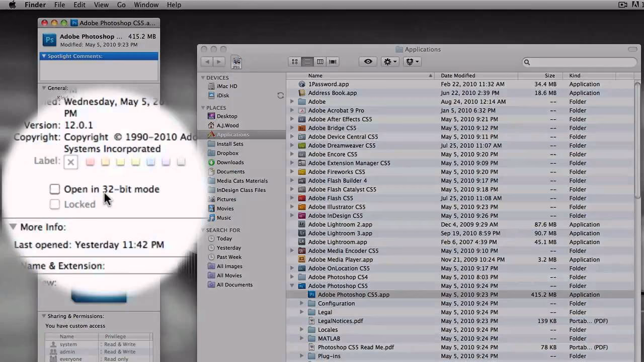Toggle the Locked checkbox
The width and height of the screenshot is (644, 362).
(x=55, y=204)
